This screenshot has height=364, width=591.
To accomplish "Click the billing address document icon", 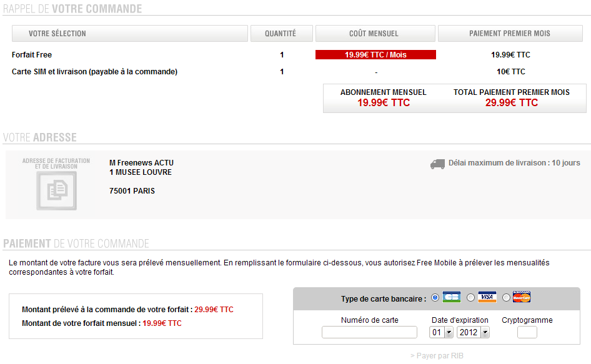I will coord(56,190).
